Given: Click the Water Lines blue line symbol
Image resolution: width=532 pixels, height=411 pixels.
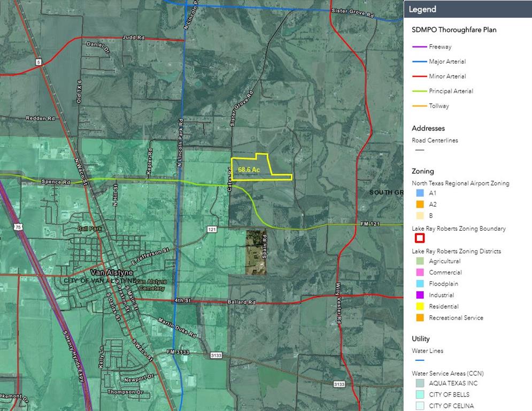Looking at the screenshot, I should pos(420,361).
